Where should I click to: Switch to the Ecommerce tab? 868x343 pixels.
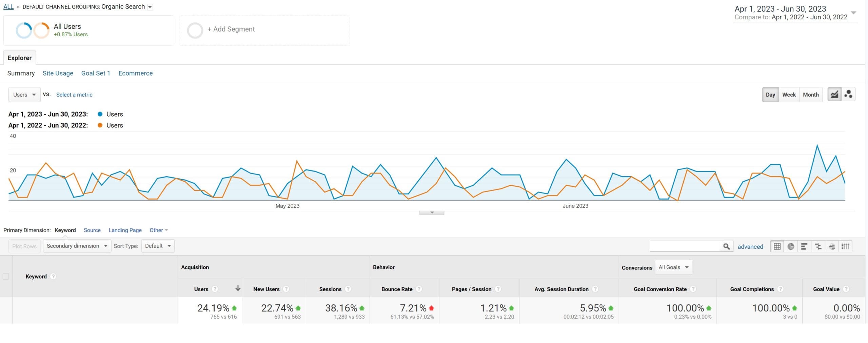click(135, 73)
